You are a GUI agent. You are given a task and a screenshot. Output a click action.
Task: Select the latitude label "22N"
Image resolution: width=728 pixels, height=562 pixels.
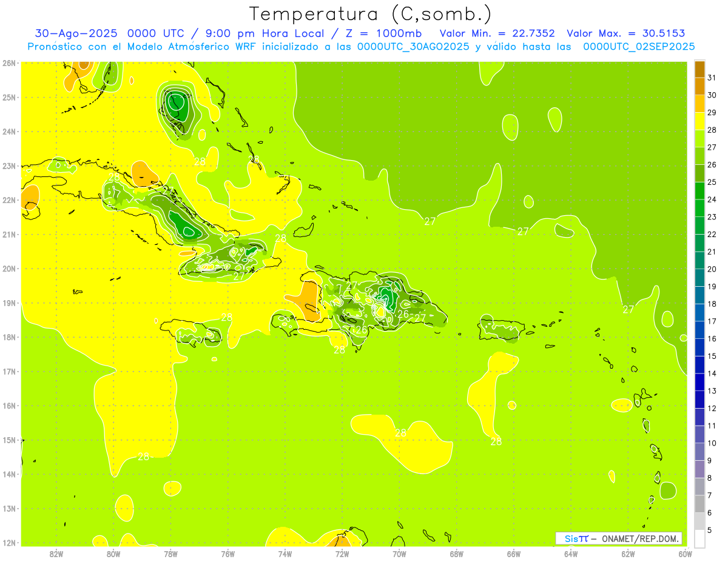pos(9,200)
